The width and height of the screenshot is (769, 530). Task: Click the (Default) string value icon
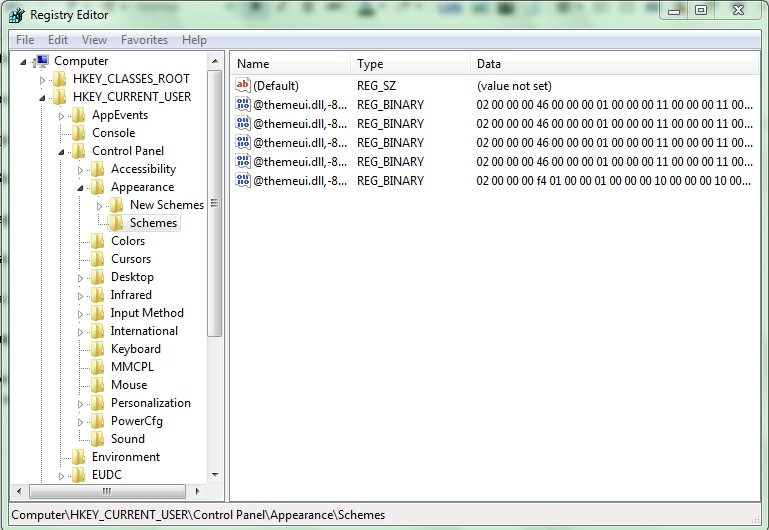243,85
